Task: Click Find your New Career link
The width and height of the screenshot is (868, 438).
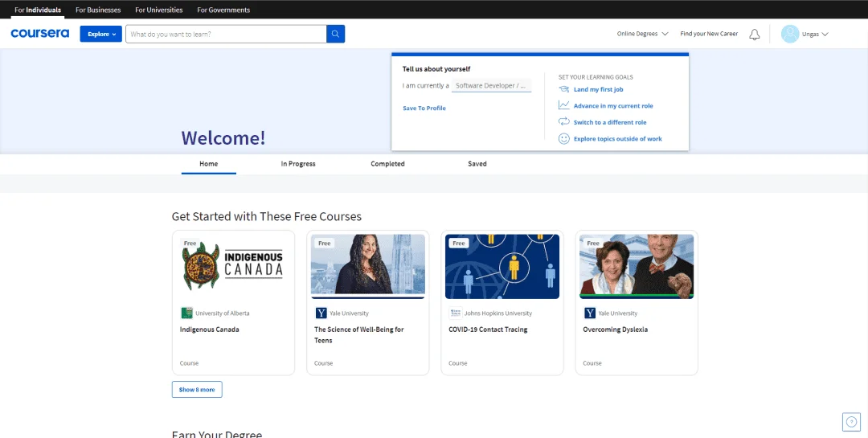Action: point(709,34)
